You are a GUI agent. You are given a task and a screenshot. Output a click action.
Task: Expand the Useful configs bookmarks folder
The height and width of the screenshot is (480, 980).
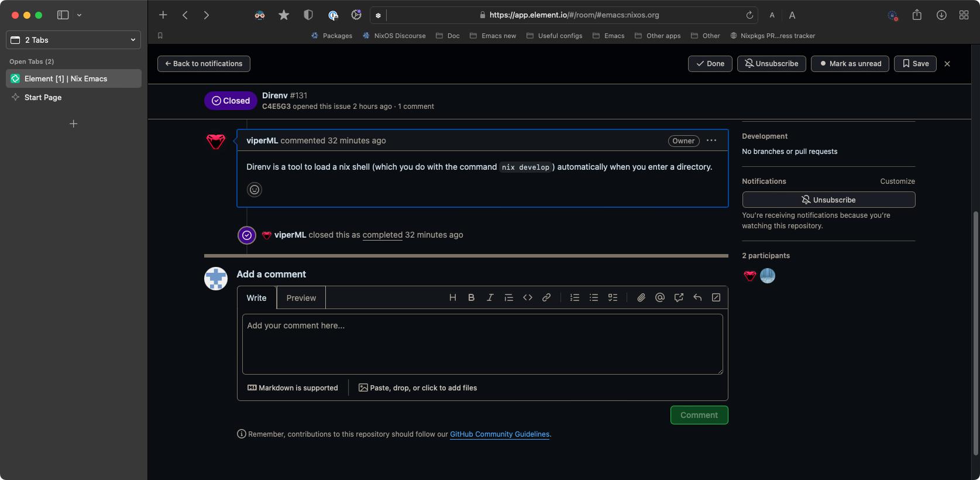point(554,36)
